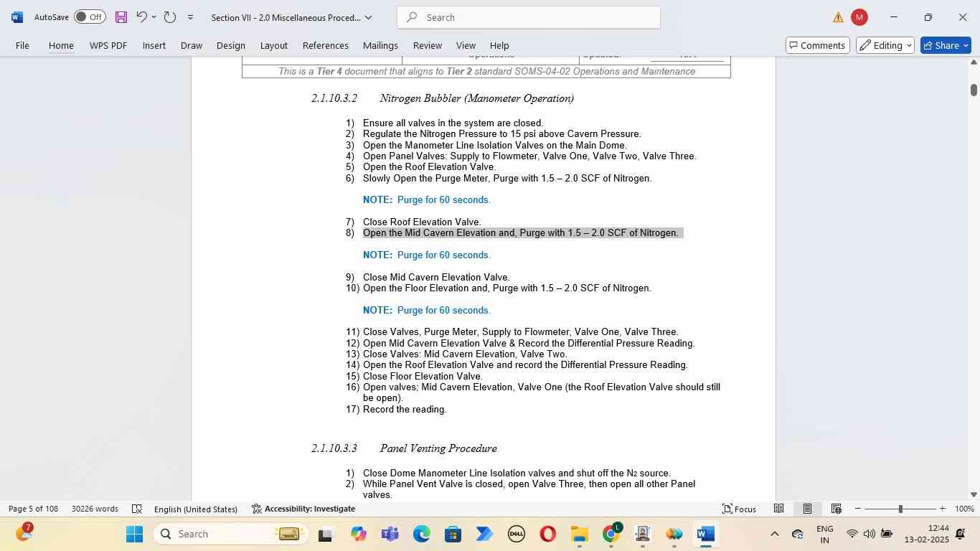Viewport: 980px width, 551px height.
Task: Click the Word icon on taskbar
Action: pyautogui.click(x=705, y=534)
